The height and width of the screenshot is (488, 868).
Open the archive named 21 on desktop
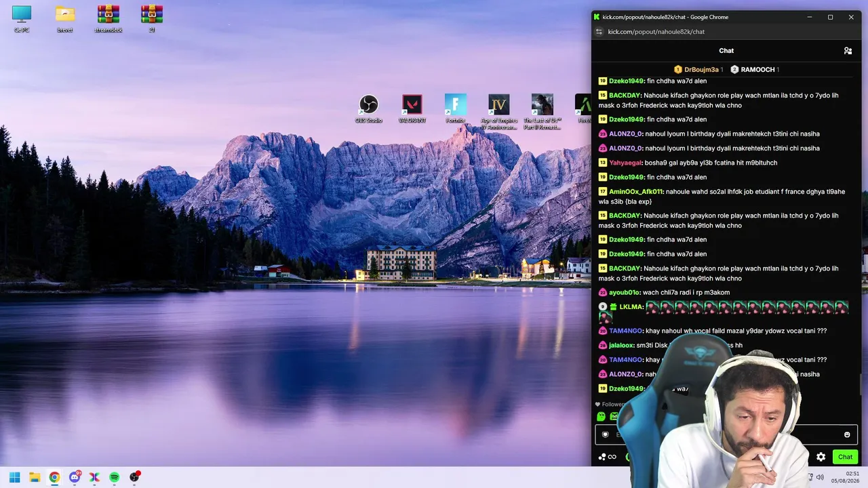tap(152, 18)
